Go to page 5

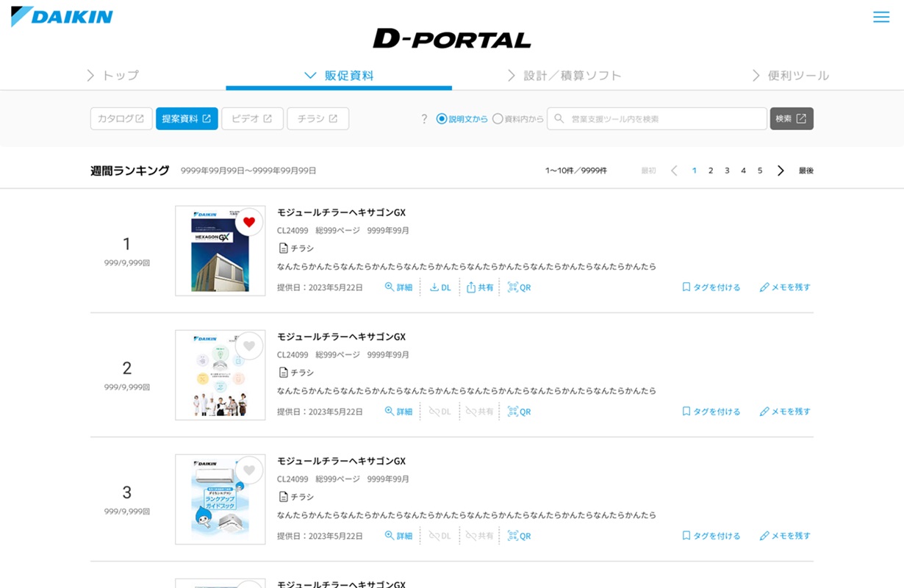(760, 171)
